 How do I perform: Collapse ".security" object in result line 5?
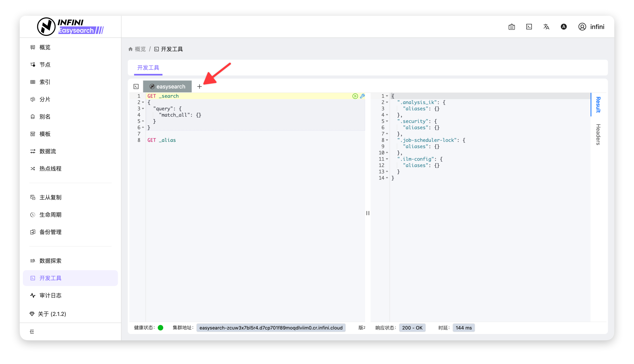click(387, 121)
